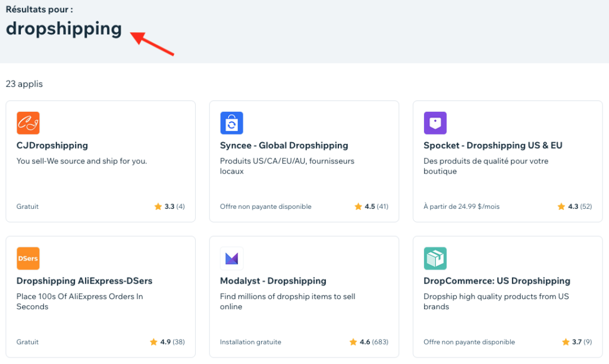
Task: Click 'Find millions of dropship items to sell online'
Action: (287, 302)
